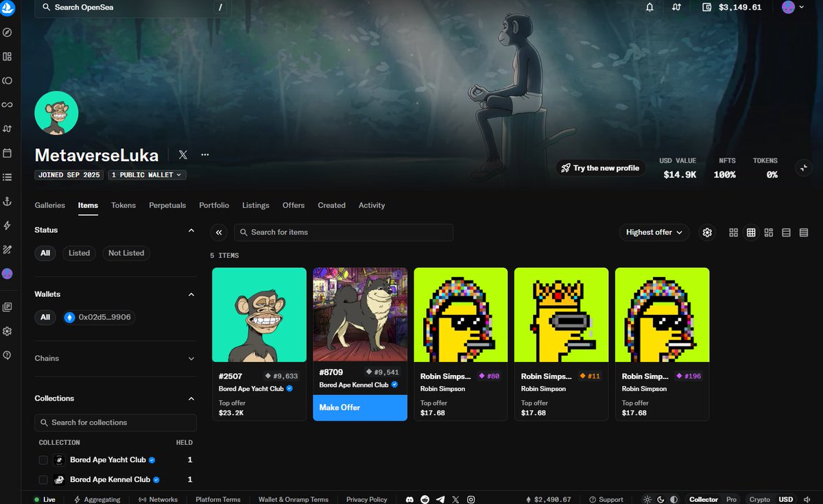Open the Activity tab
The width and height of the screenshot is (823, 504).
(372, 205)
